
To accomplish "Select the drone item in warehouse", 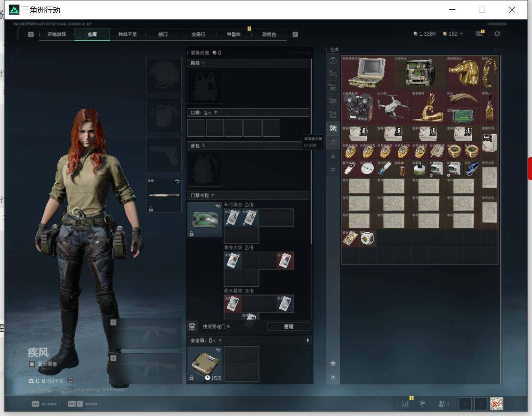I will point(394,107).
